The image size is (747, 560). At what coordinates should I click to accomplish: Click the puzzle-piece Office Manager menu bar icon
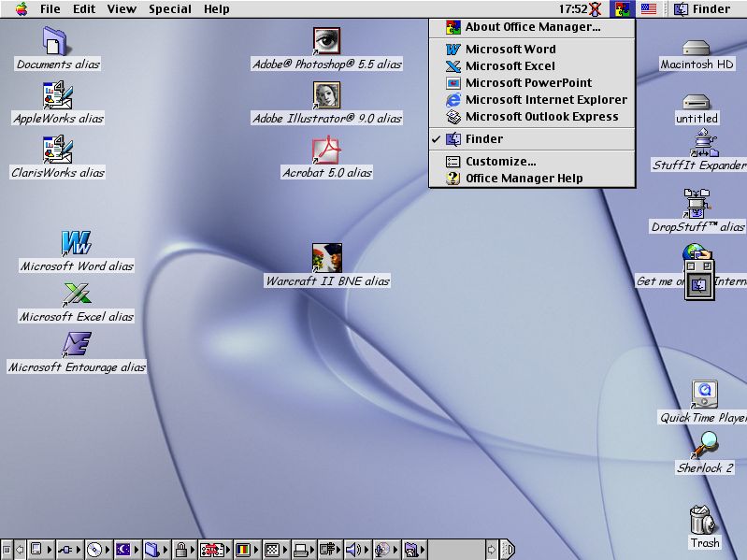tap(622, 9)
